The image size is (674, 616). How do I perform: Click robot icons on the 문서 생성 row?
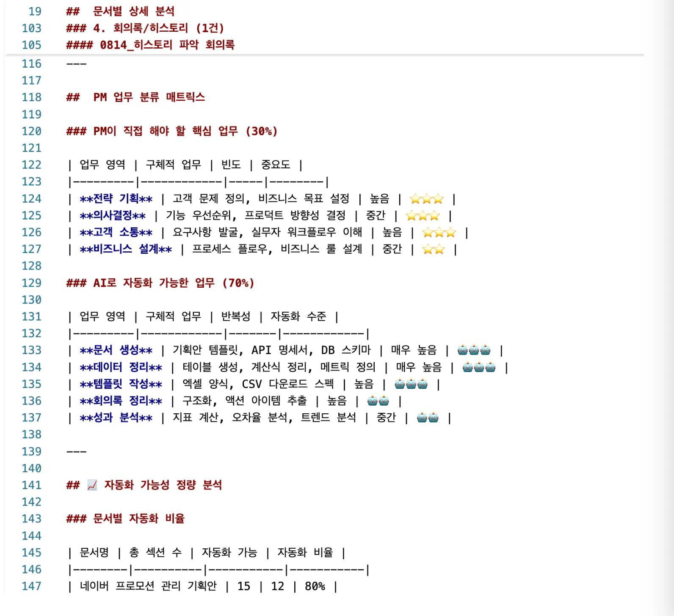tap(474, 350)
